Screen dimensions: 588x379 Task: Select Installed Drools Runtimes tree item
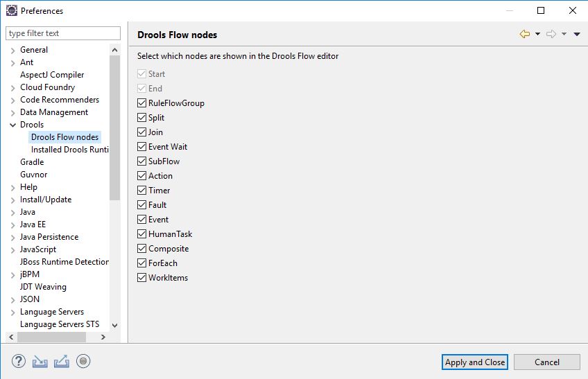pos(69,150)
